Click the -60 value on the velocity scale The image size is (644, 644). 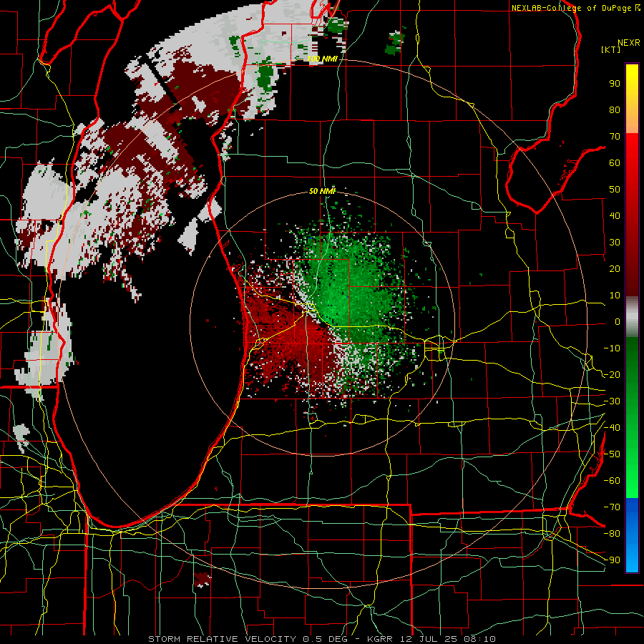point(612,481)
